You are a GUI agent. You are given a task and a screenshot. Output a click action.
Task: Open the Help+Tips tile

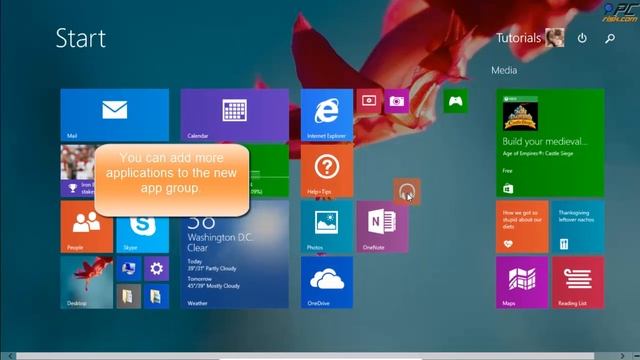point(327,171)
